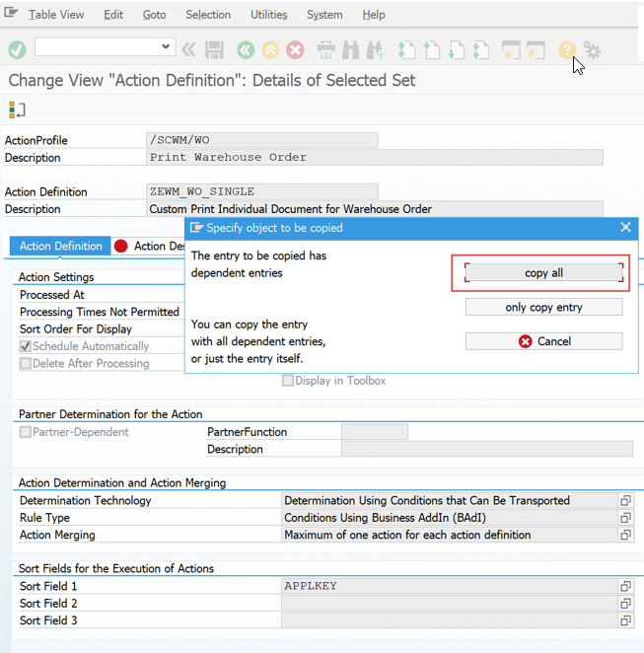Open the Action Merging dropdown
This screenshot has width=644, height=653.
tap(625, 535)
